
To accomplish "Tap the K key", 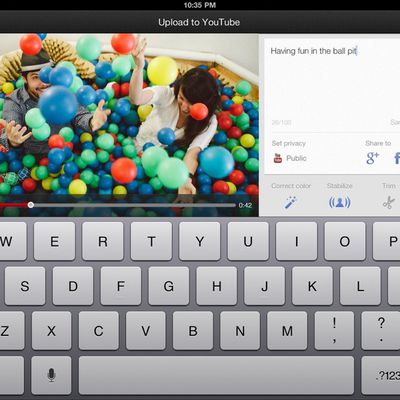I will tap(312, 286).
